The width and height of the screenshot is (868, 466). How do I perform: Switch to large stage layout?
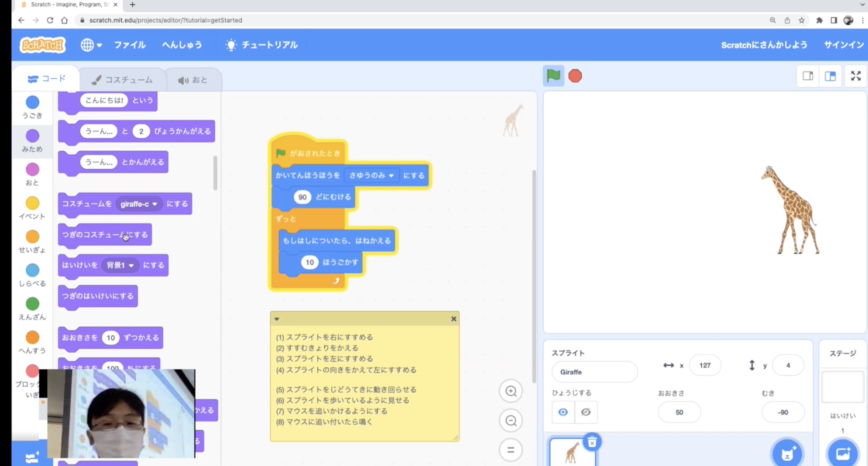830,76
